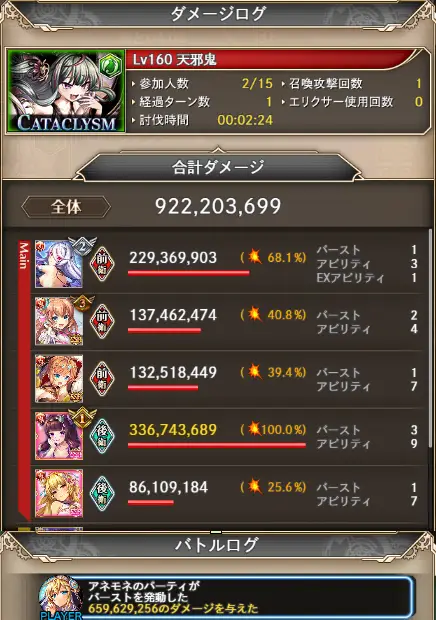
Task: Click the bronze rank 3 badge on second character
Action: [82, 304]
